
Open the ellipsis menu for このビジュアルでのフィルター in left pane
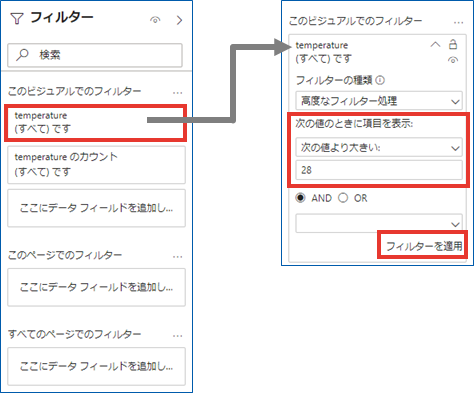pyautogui.click(x=178, y=92)
